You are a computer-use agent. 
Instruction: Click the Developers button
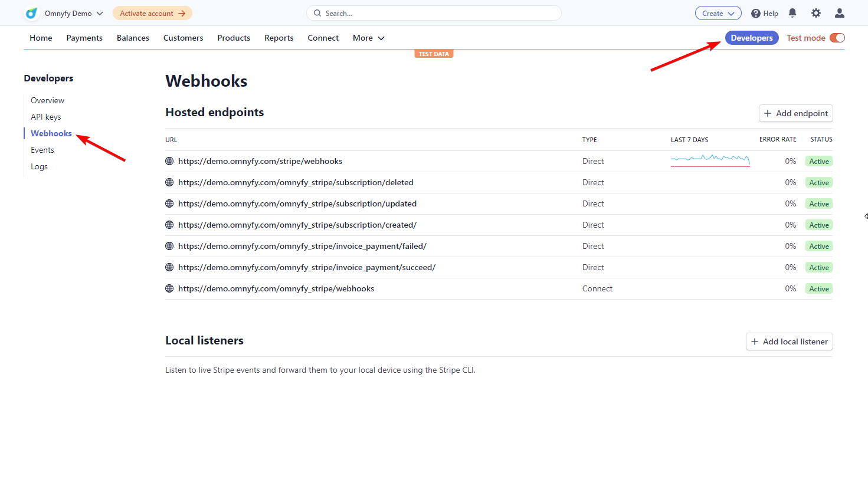pyautogui.click(x=752, y=38)
